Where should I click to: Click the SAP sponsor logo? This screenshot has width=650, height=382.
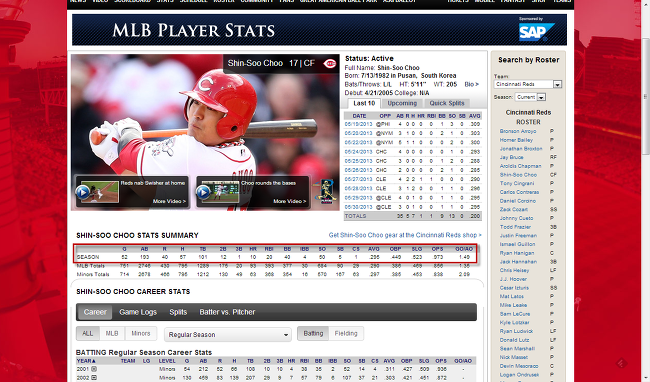point(536,31)
